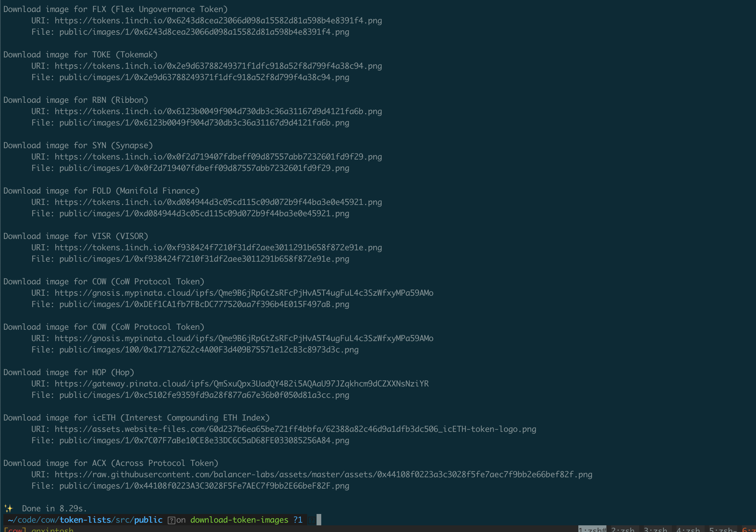Open the TOKE Tokemak image URI
This screenshot has height=532, width=756.
click(218, 66)
